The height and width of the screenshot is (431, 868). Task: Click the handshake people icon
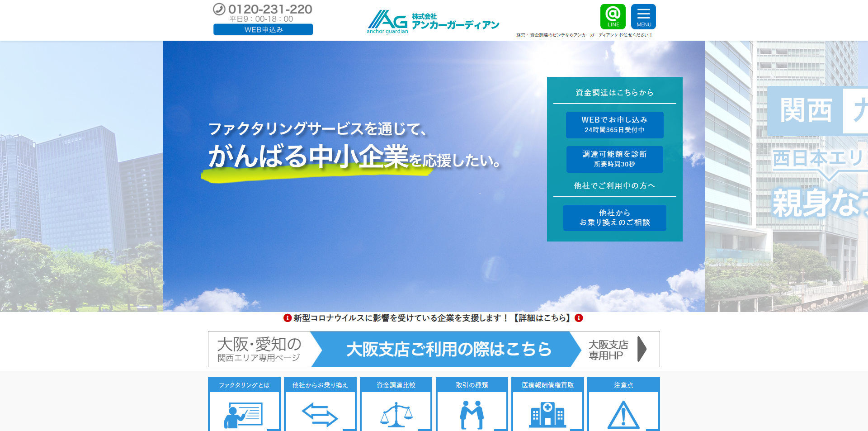click(472, 414)
